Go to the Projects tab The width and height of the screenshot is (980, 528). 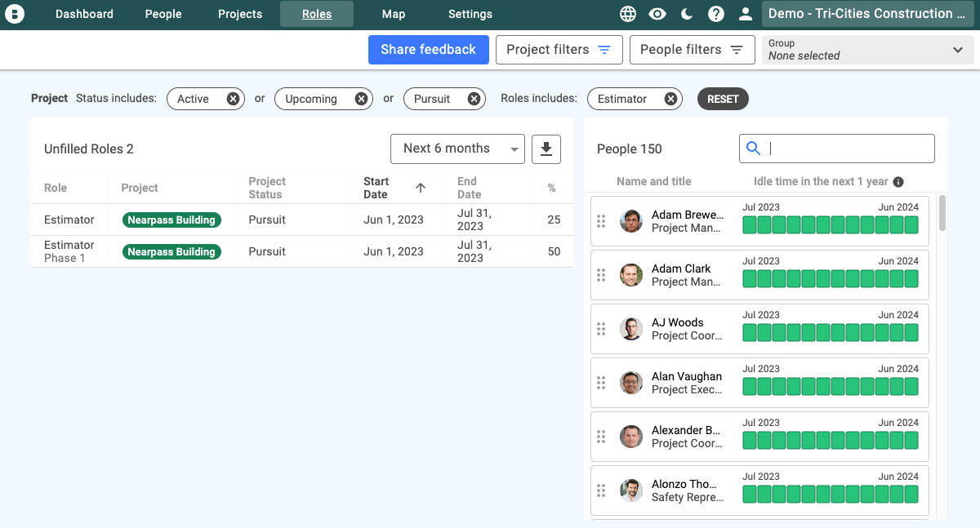[240, 14]
